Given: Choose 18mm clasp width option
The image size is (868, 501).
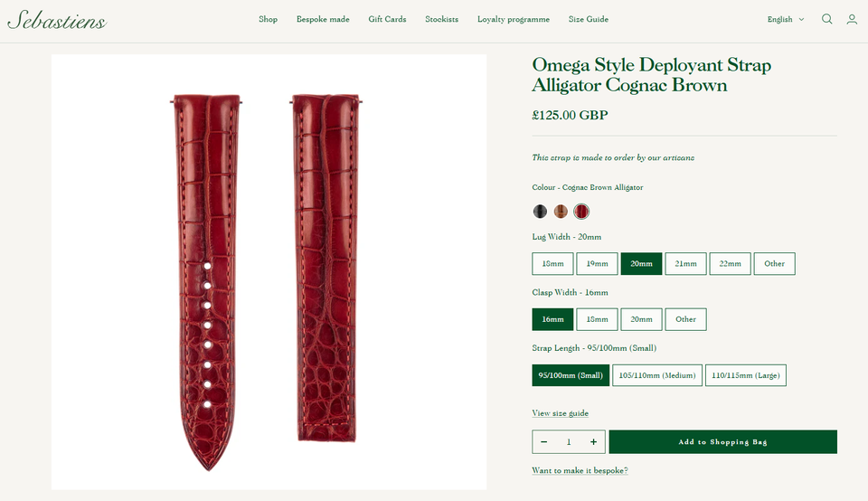Looking at the screenshot, I should (x=597, y=319).
